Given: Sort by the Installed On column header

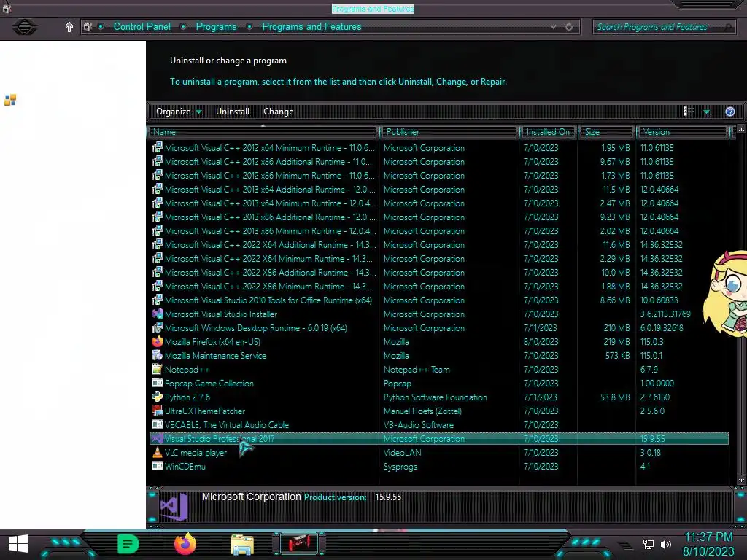Looking at the screenshot, I should [549, 132].
